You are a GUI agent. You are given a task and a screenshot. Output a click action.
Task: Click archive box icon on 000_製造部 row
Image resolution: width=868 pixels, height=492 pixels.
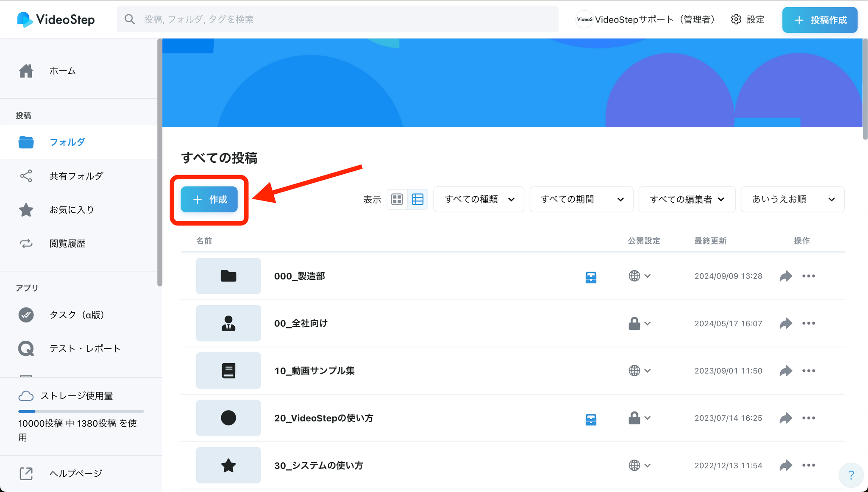591,277
